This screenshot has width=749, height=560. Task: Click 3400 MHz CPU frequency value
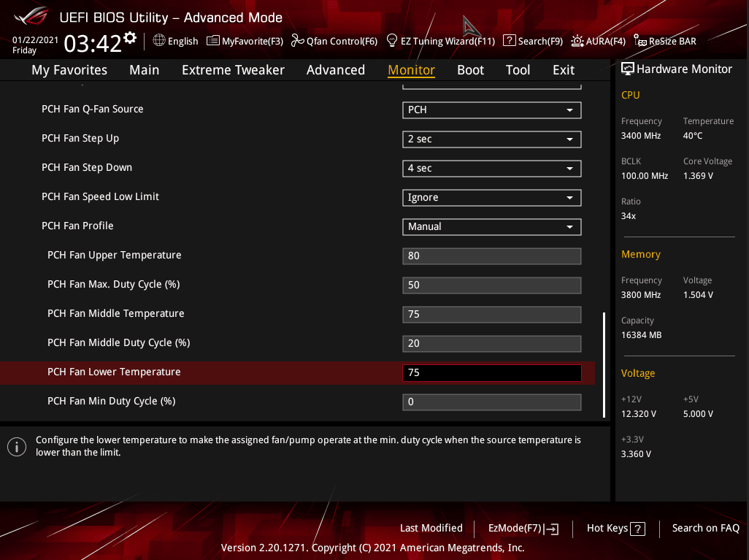pos(640,136)
